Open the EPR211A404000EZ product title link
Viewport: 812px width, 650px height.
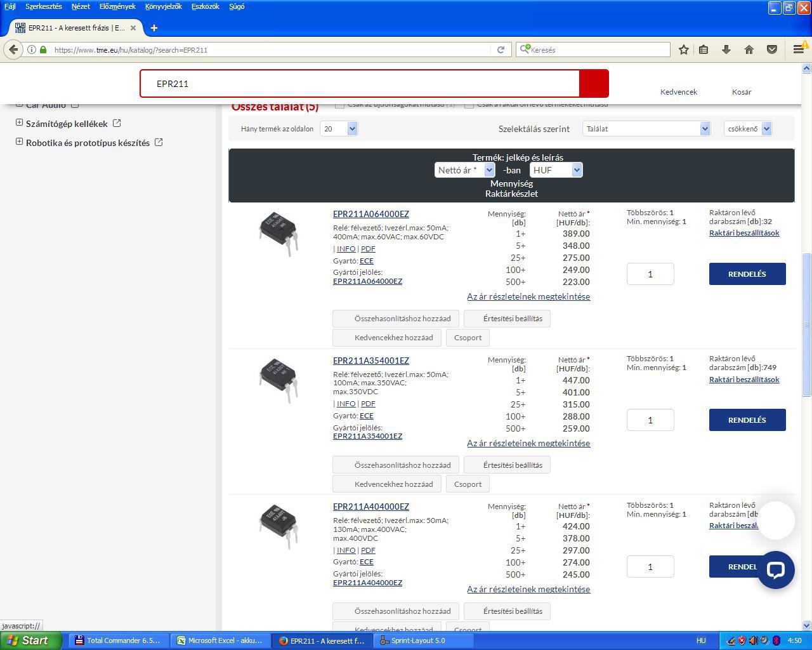(x=371, y=507)
